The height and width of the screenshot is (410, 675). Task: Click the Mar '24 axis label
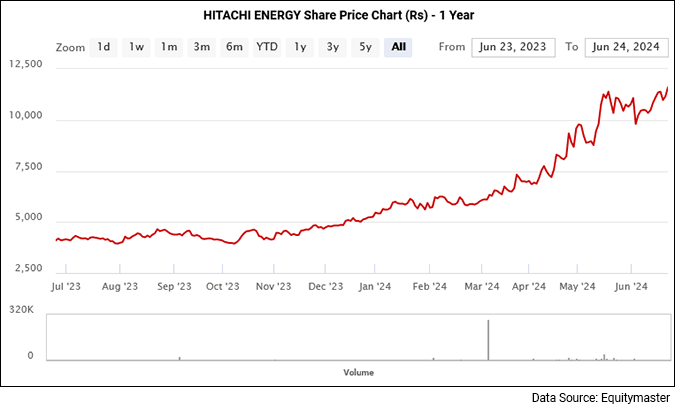point(482,286)
